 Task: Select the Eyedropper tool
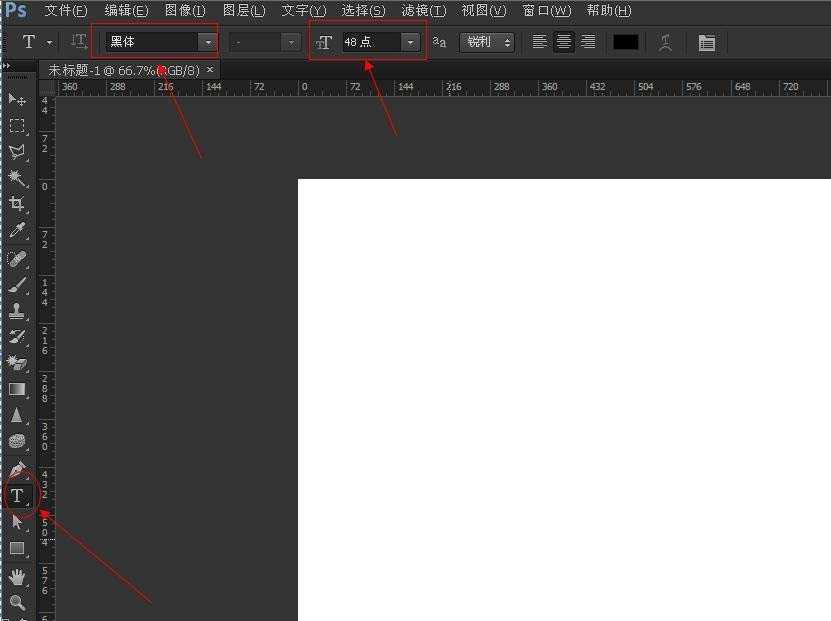pyautogui.click(x=17, y=231)
